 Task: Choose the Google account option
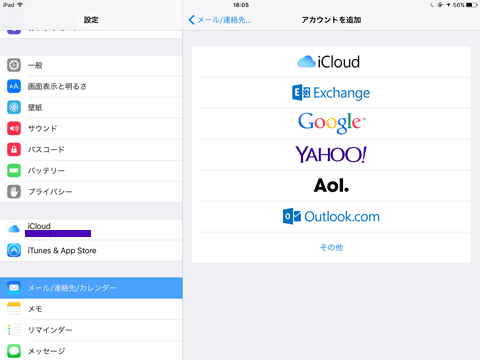coord(331,124)
